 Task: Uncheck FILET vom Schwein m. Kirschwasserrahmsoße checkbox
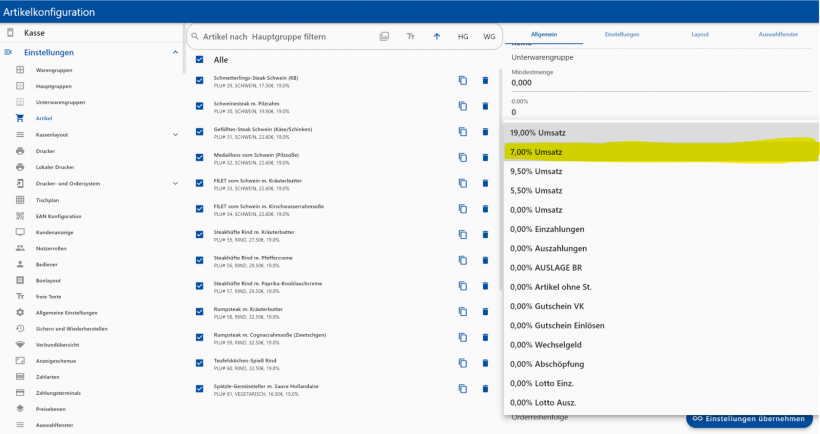pyautogui.click(x=199, y=209)
